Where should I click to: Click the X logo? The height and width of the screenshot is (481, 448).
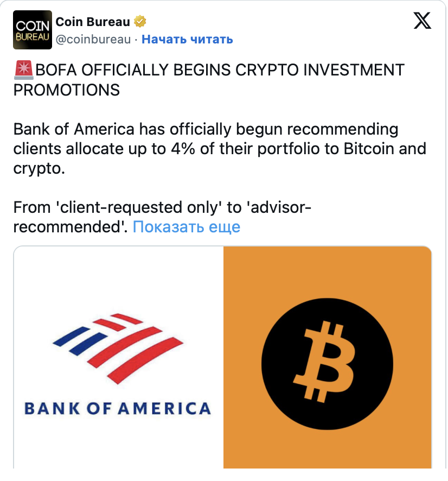click(423, 21)
